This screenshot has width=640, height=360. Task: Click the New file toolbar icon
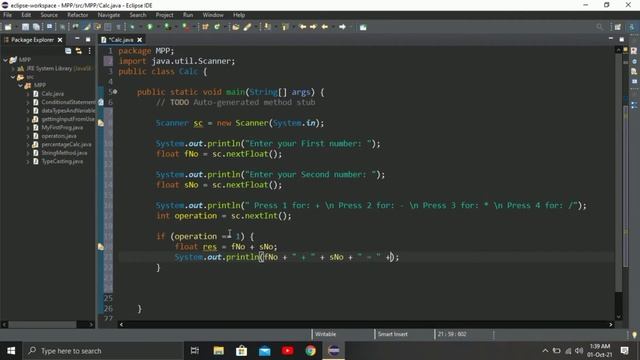[8, 27]
